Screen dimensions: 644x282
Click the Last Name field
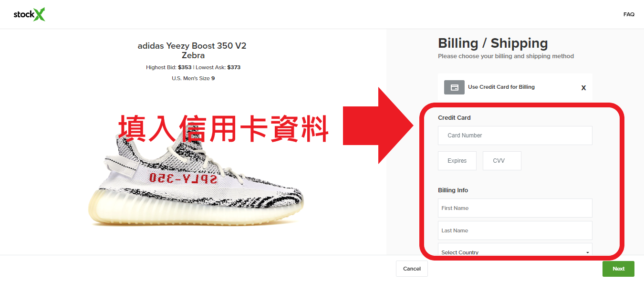pyautogui.click(x=515, y=230)
